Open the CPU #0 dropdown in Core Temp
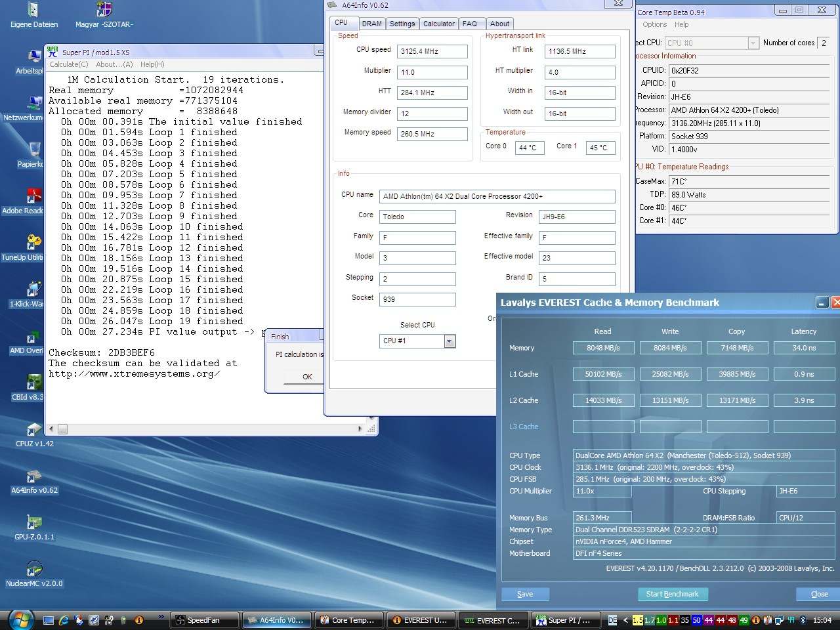840x630 pixels. (753, 43)
